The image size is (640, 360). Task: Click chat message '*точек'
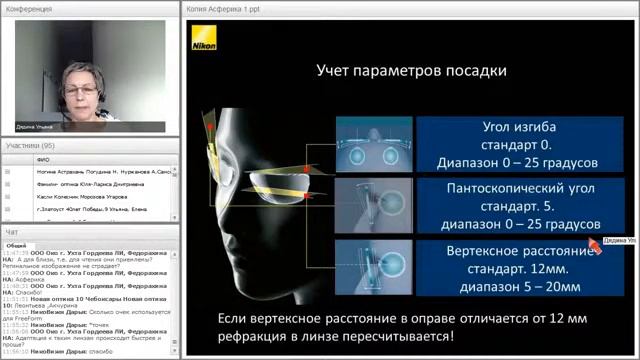(56, 325)
